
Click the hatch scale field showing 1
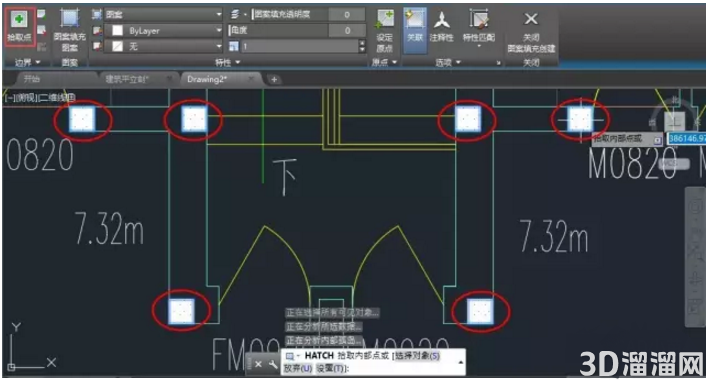(x=299, y=46)
